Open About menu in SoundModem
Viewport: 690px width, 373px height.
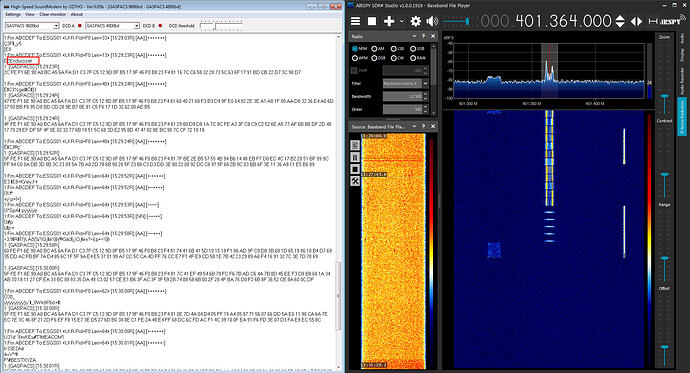(77, 14)
